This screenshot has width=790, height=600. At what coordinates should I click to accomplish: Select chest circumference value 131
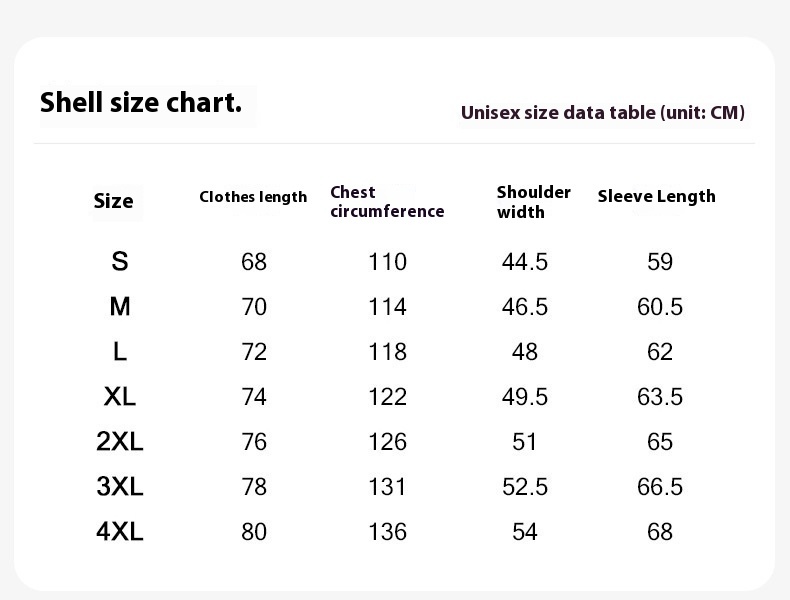coord(387,487)
